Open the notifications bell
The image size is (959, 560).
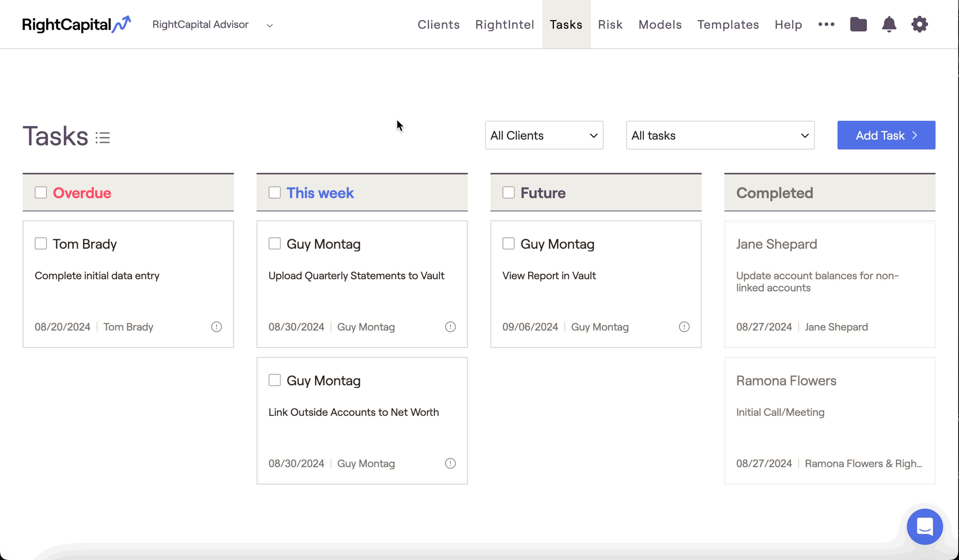pyautogui.click(x=889, y=24)
